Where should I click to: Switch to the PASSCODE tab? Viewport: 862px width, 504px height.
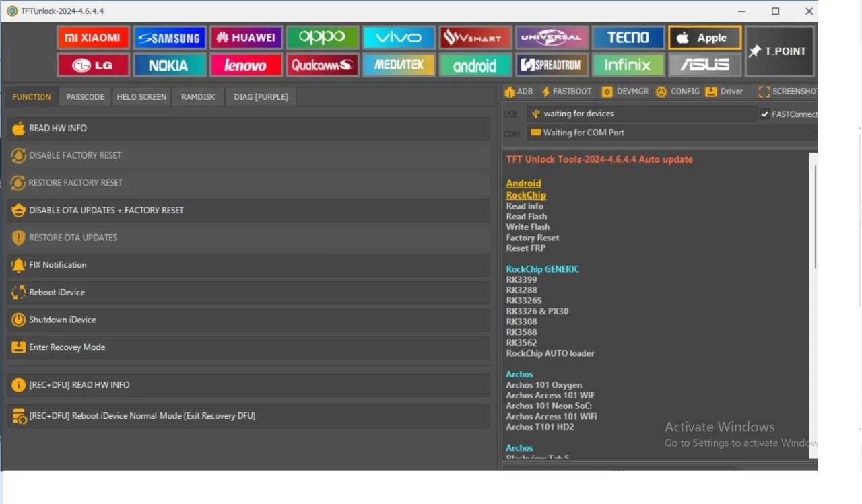(x=86, y=97)
